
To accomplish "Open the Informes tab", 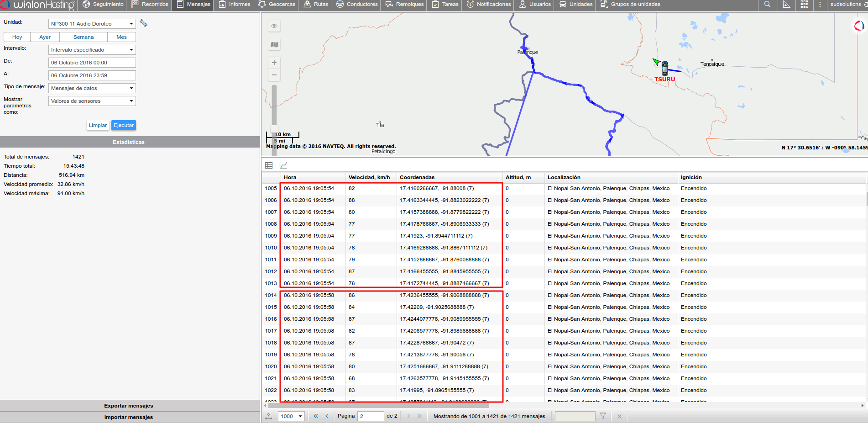I will pos(235,5).
